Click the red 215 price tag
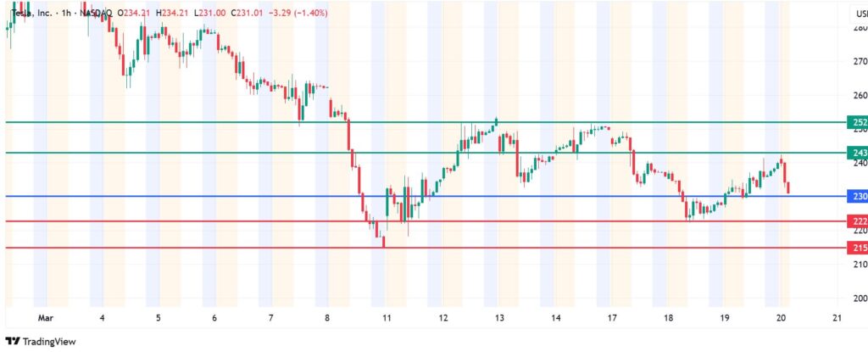The width and height of the screenshot is (868, 352). coord(858,248)
